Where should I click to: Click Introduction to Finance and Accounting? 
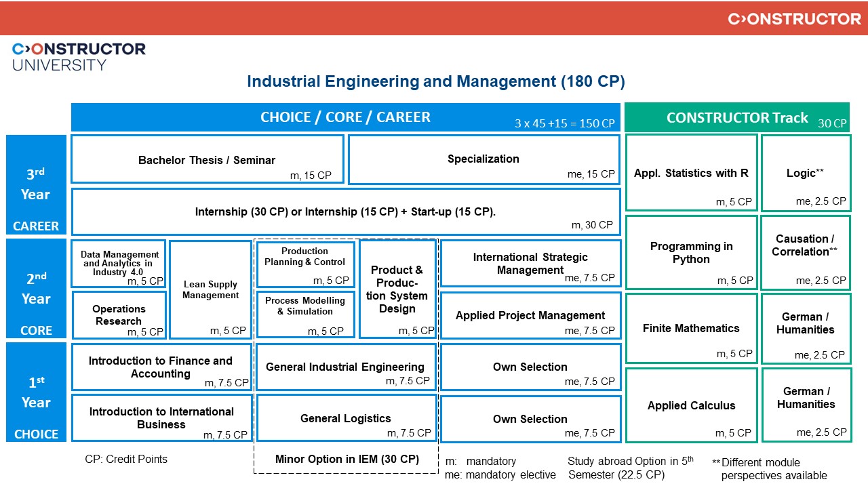(x=161, y=367)
